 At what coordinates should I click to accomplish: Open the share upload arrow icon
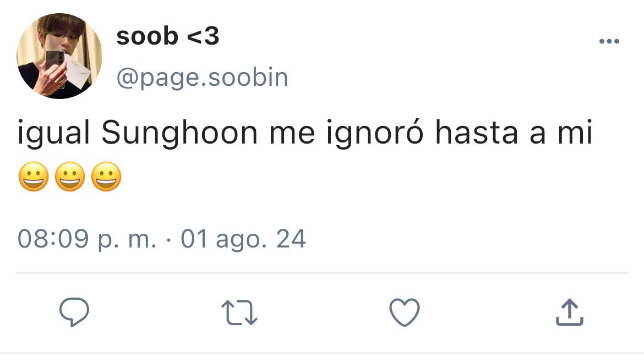click(570, 312)
